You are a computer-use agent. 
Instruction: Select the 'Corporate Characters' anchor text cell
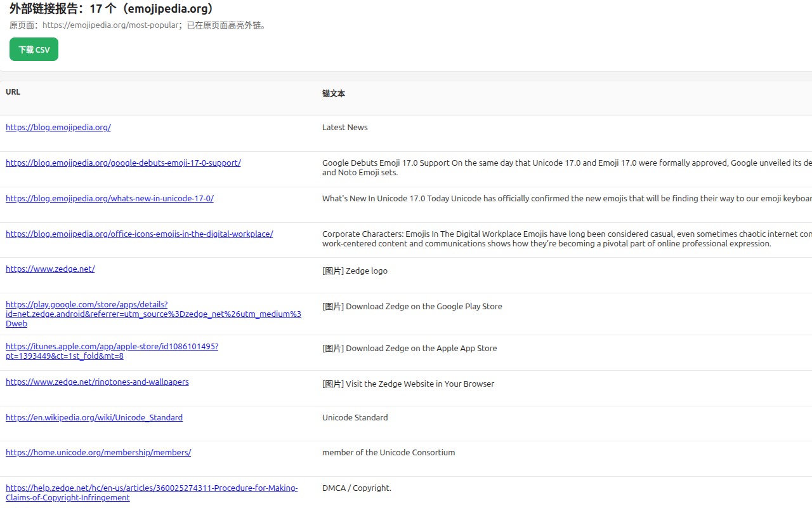[x=567, y=239]
